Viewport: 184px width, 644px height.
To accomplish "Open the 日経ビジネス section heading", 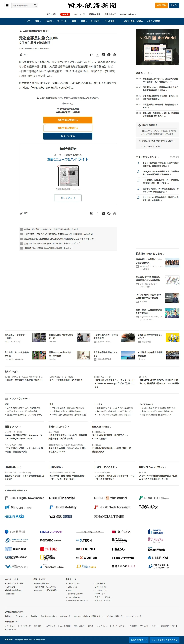I will (x=13, y=427).
